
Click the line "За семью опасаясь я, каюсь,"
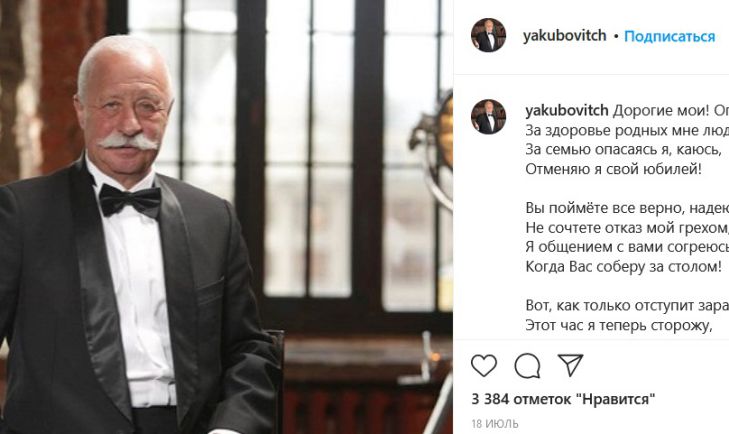click(623, 149)
